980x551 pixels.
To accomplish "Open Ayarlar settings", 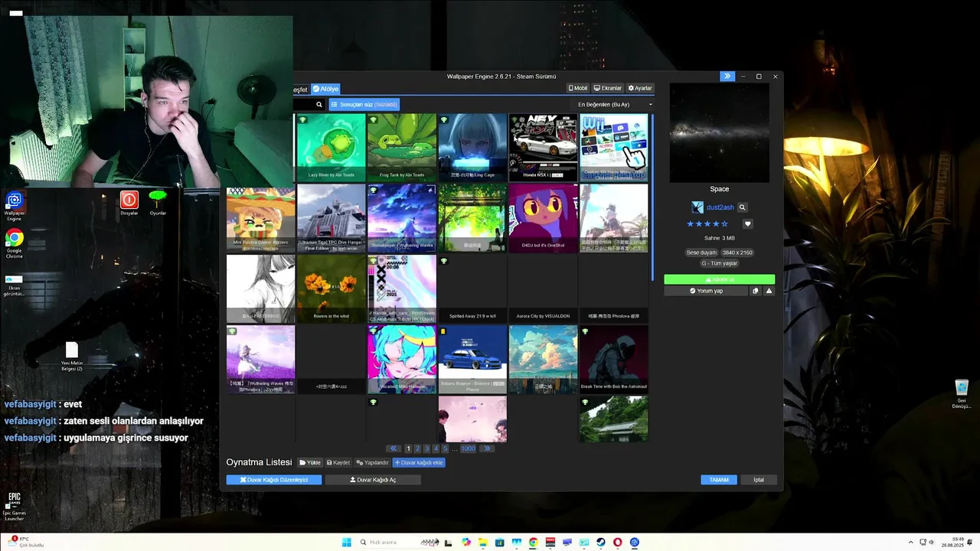I will [640, 88].
